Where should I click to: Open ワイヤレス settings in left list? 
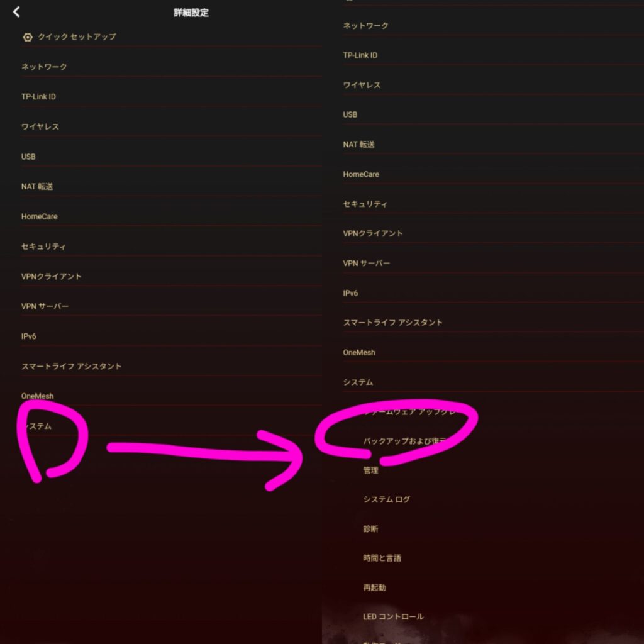point(171,126)
